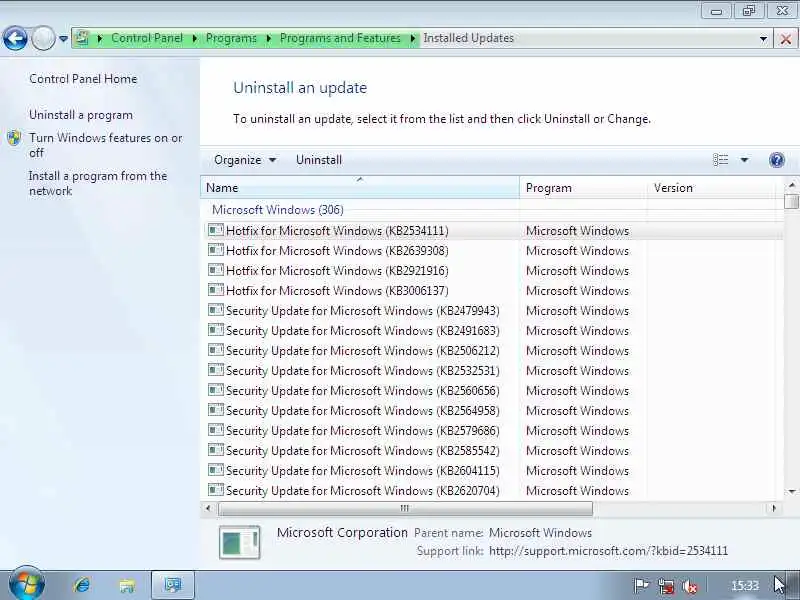Click the Control Panel icon in address bar
The height and width of the screenshot is (600, 800).
pos(82,38)
